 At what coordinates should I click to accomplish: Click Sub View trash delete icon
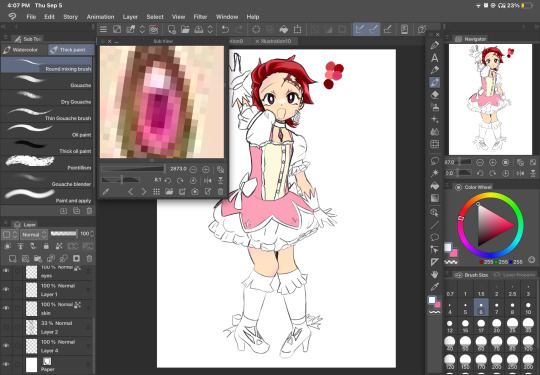point(220,192)
